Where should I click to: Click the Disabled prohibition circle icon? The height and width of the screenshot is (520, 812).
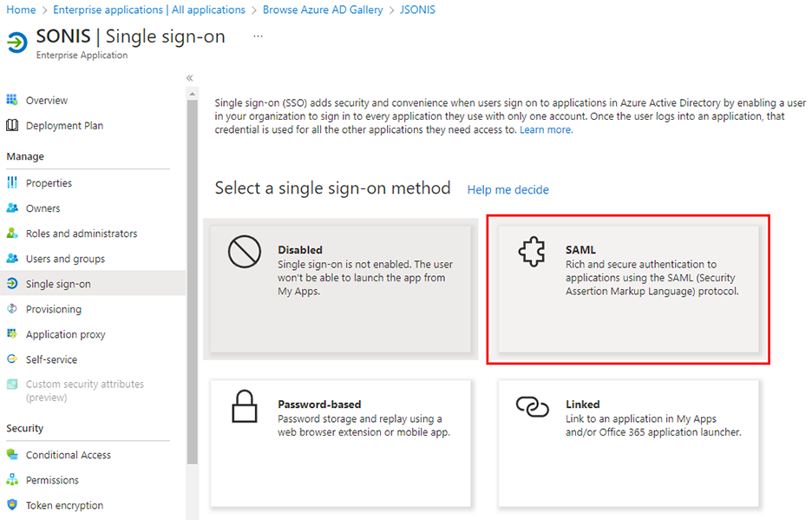(x=244, y=252)
